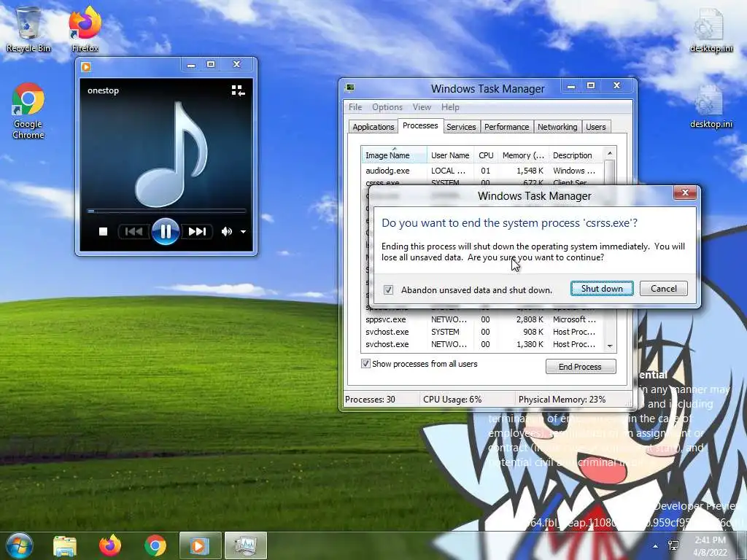
Task: Open the Help menu in Task Manager
Action: pos(449,107)
